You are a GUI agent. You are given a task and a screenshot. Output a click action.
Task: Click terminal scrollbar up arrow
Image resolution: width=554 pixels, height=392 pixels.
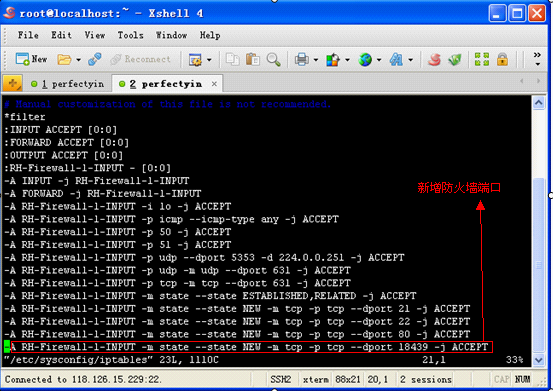538,103
